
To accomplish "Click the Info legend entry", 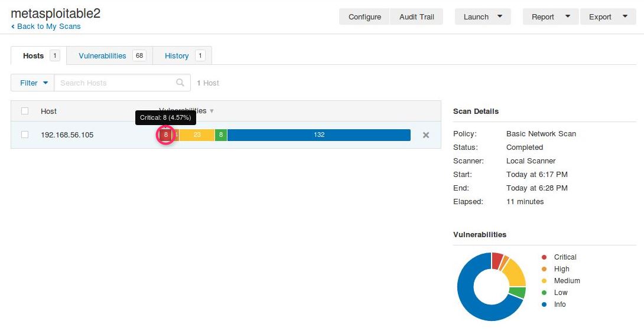I will (554, 304).
